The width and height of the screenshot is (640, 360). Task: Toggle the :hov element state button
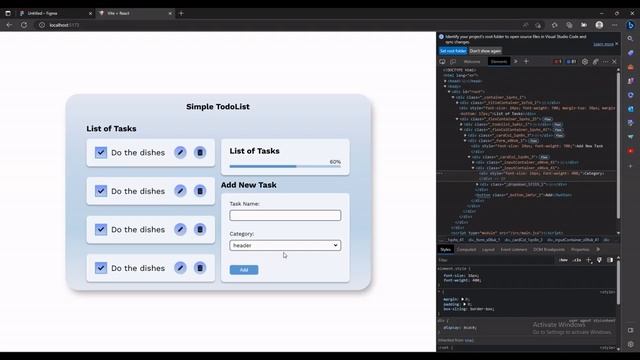564,260
